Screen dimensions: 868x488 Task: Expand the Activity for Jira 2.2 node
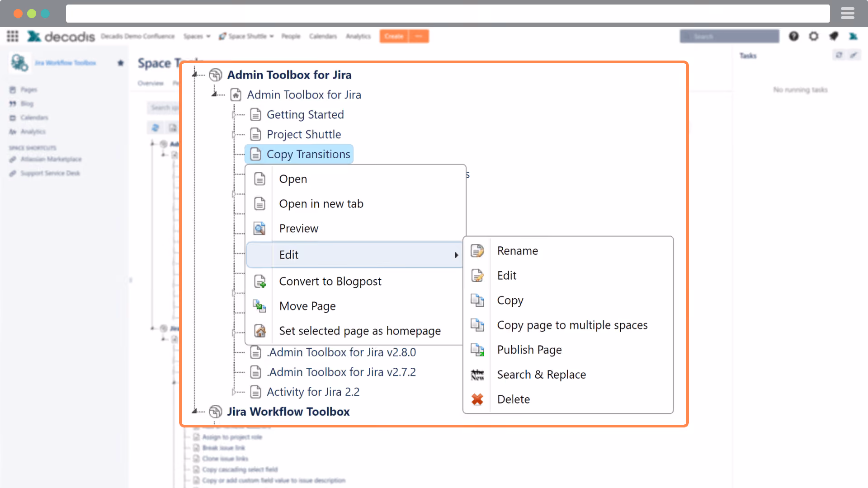[x=234, y=392]
